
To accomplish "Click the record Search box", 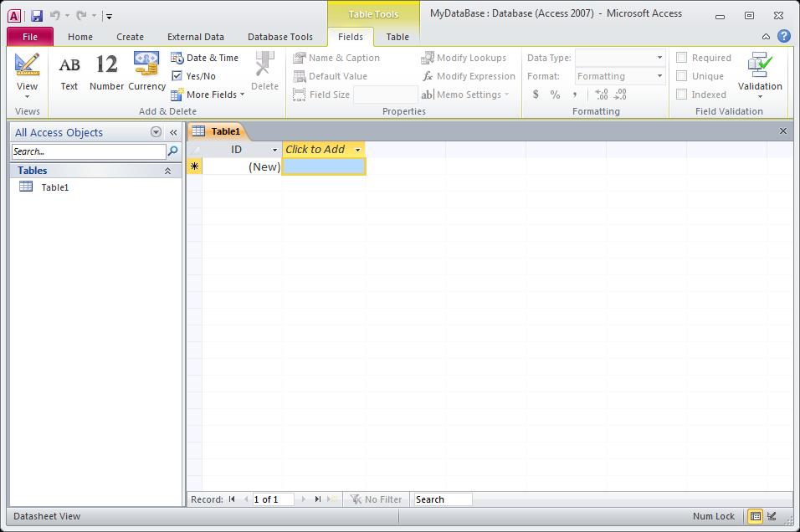I will click(443, 499).
